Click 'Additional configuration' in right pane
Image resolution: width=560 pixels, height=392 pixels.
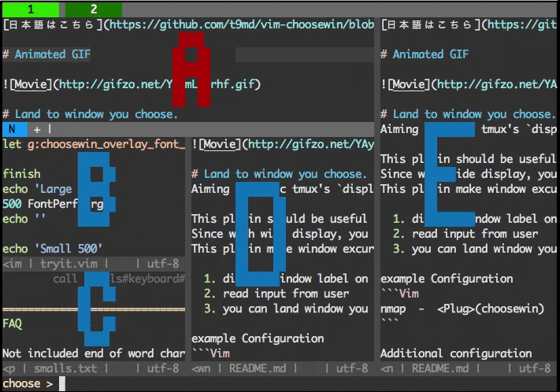(x=456, y=353)
